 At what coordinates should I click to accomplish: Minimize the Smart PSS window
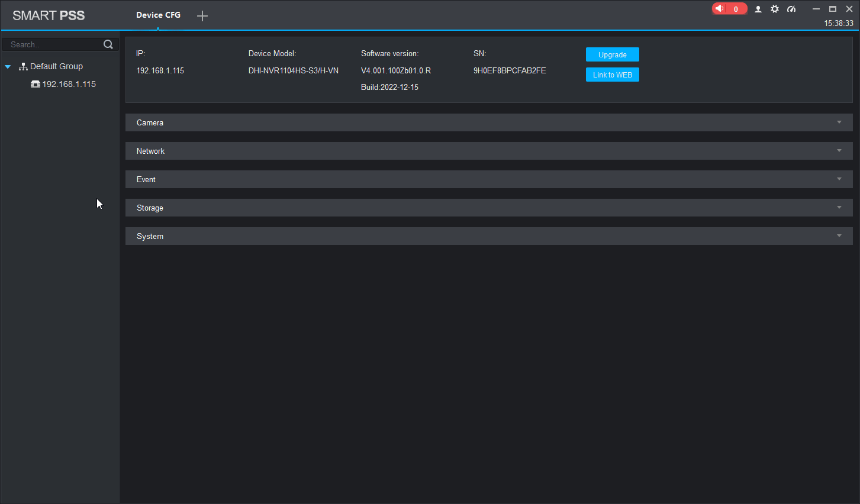[816, 9]
